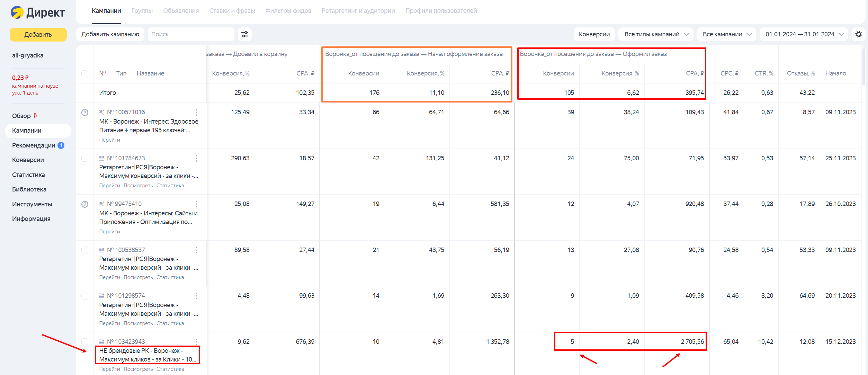Switch to the Группы tab
The width and height of the screenshot is (868, 375).
coord(142,11)
